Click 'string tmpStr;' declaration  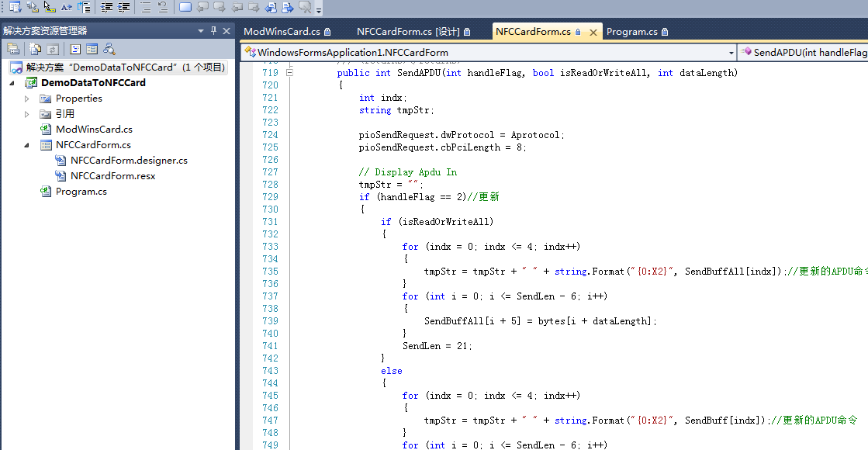point(396,110)
